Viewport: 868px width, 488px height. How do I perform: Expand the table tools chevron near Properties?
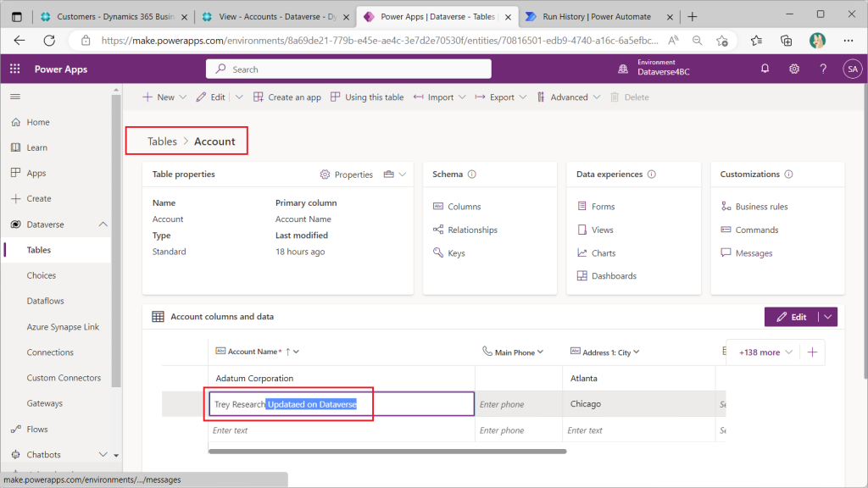click(403, 175)
